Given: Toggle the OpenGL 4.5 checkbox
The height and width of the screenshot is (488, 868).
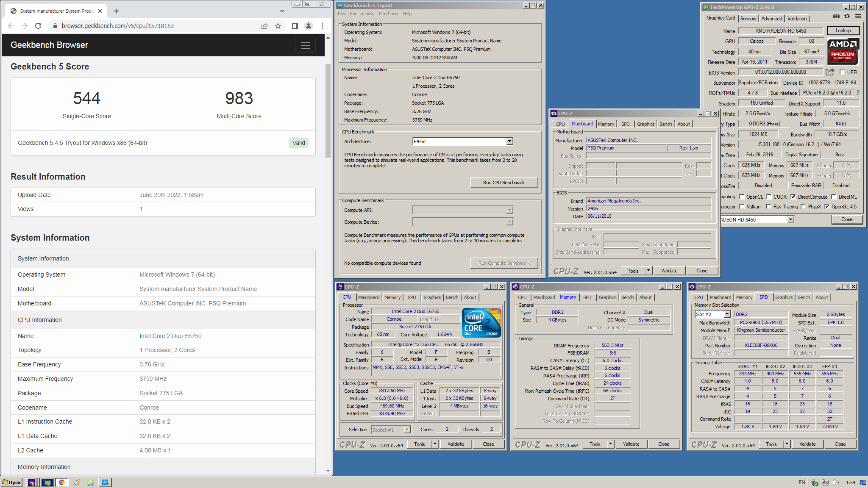Looking at the screenshot, I should tap(827, 207).
